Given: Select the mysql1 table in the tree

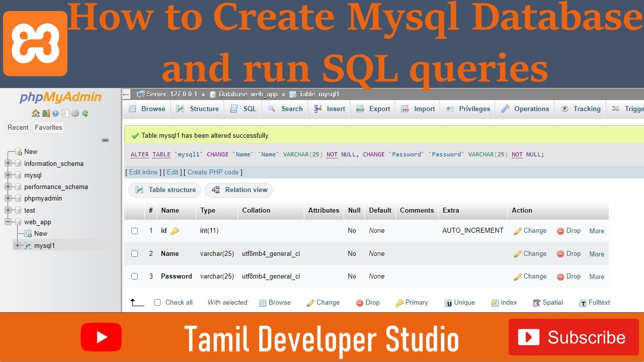Looking at the screenshot, I should 44,246.
